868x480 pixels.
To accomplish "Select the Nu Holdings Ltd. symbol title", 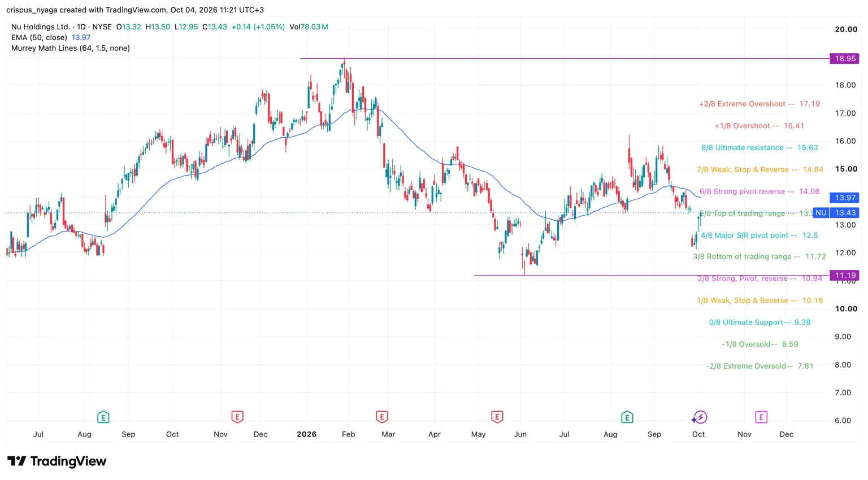I will click(x=41, y=27).
